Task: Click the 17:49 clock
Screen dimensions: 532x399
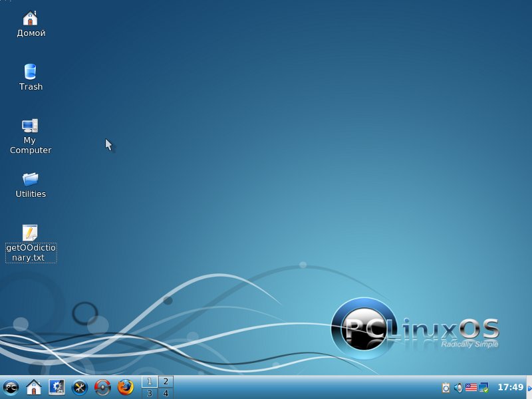Action: tap(510, 387)
